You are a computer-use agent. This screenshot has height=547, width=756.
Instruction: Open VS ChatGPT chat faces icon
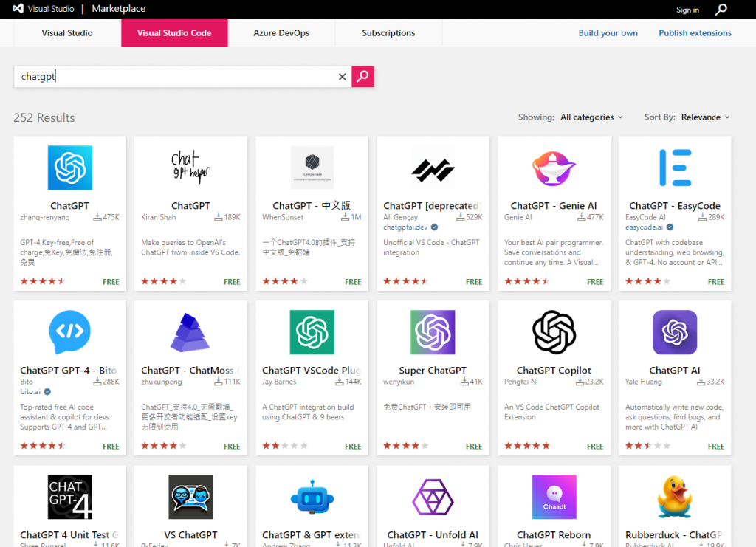tap(191, 497)
